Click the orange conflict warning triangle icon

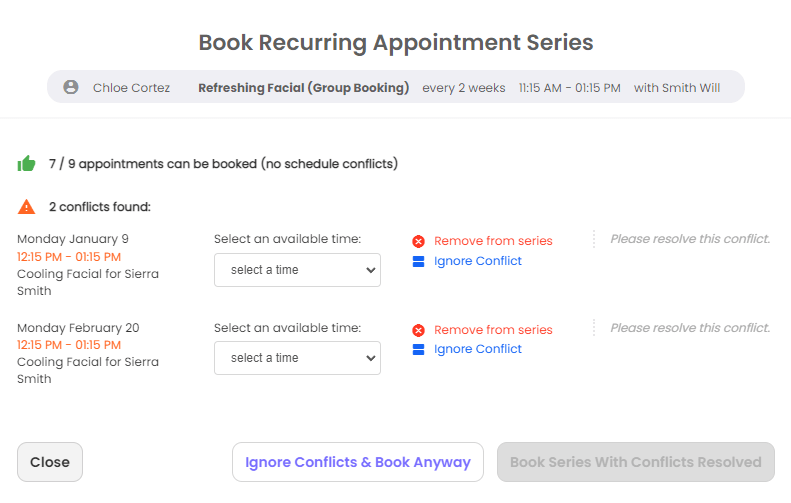click(27, 207)
